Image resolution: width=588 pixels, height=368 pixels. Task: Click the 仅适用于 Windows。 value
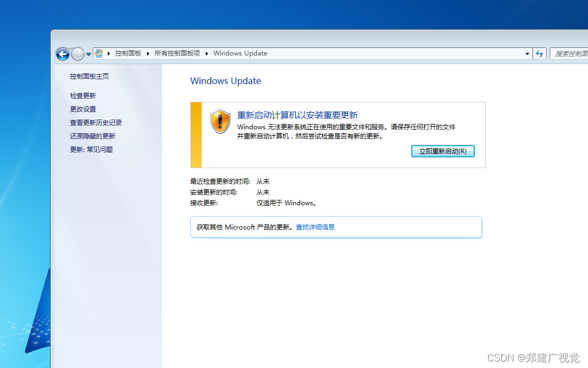point(287,203)
